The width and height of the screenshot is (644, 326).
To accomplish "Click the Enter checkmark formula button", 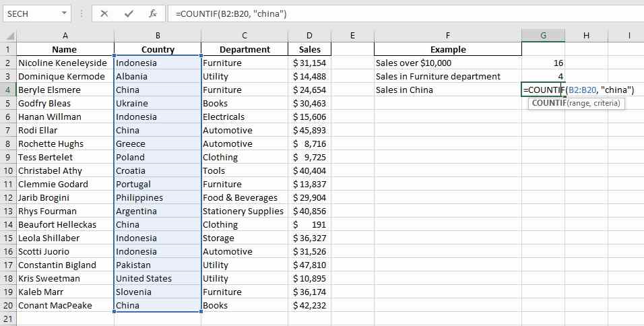I will coord(128,13).
